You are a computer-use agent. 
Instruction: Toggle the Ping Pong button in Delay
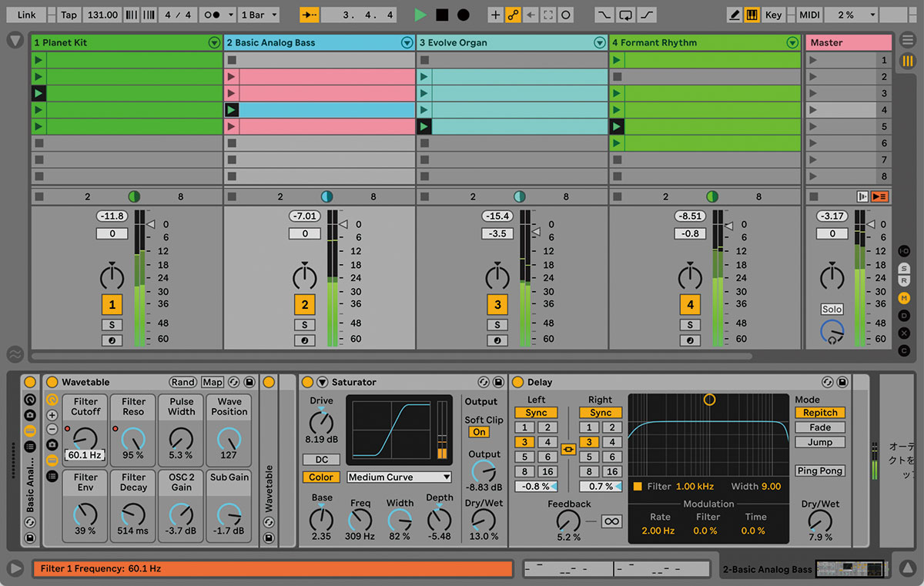pyautogui.click(x=820, y=470)
